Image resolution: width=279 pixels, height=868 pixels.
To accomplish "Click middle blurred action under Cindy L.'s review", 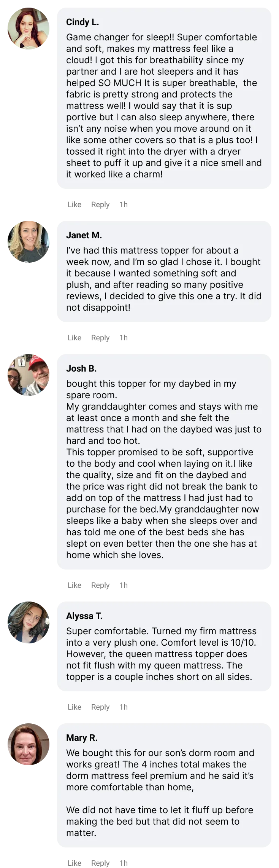I will (101, 205).
